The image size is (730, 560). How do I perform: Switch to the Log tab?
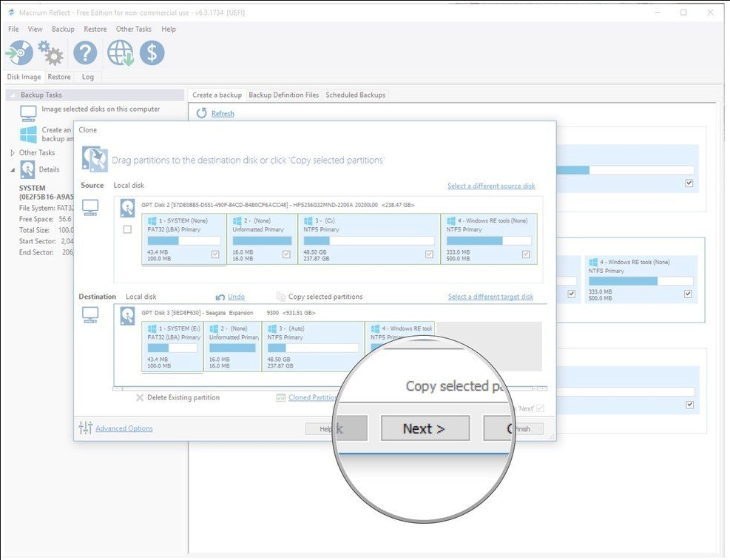pos(87,77)
